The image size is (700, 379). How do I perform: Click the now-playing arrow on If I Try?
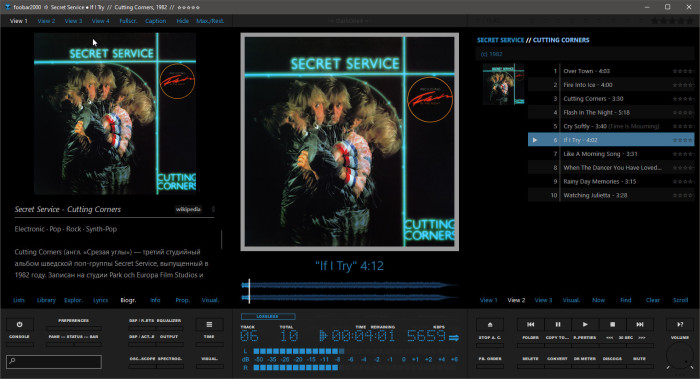pyautogui.click(x=535, y=140)
